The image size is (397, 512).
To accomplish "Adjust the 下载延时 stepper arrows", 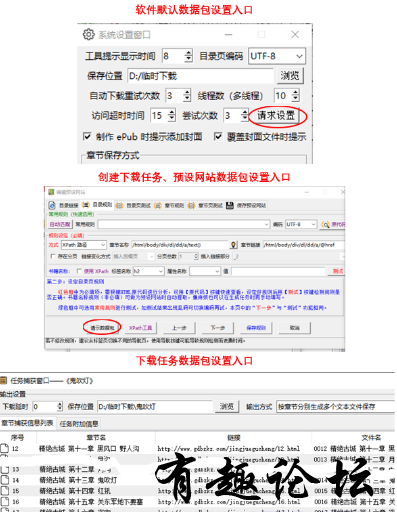I will tap(60, 406).
